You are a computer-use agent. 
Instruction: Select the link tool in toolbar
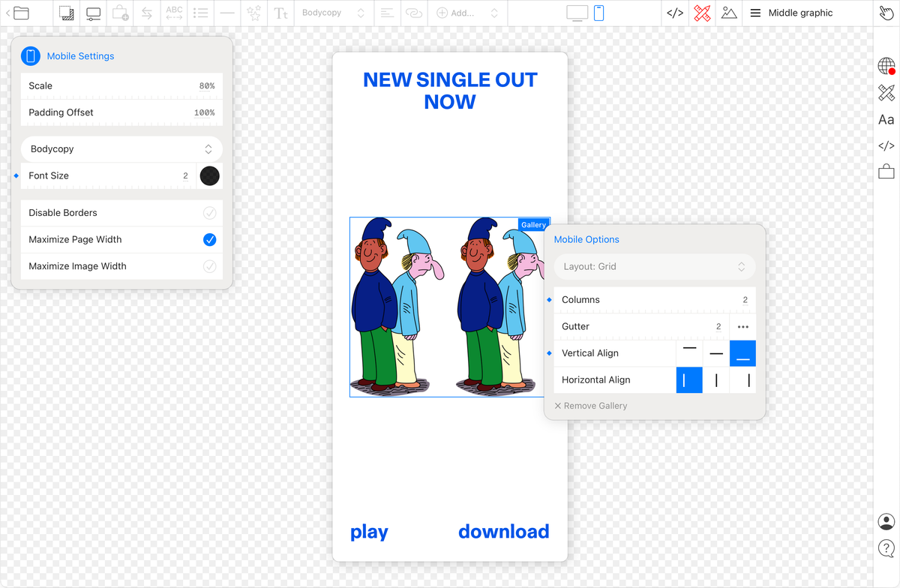414,13
